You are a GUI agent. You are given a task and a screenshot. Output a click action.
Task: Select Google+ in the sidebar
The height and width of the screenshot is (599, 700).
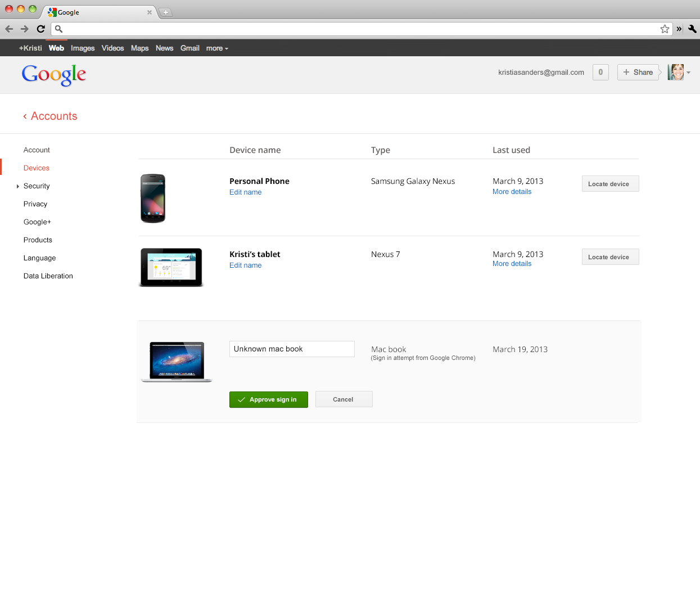click(x=37, y=222)
